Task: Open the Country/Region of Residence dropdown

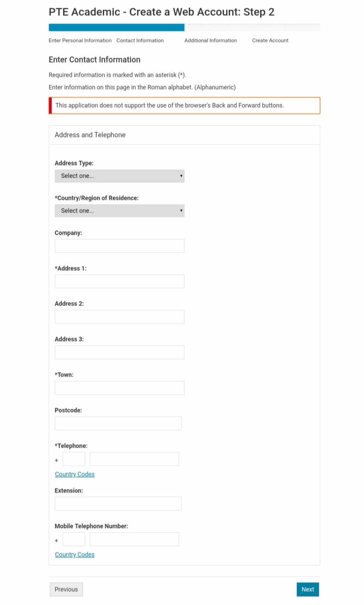Action: pos(119,210)
